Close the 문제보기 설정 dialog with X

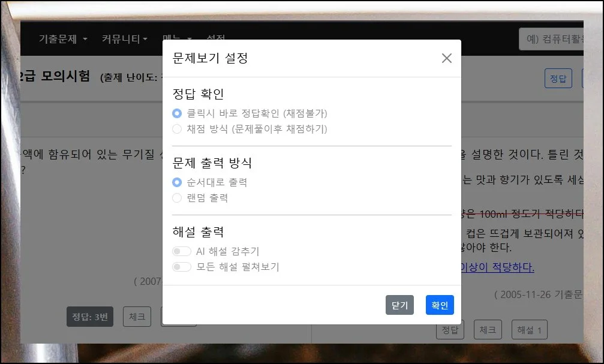tap(446, 58)
